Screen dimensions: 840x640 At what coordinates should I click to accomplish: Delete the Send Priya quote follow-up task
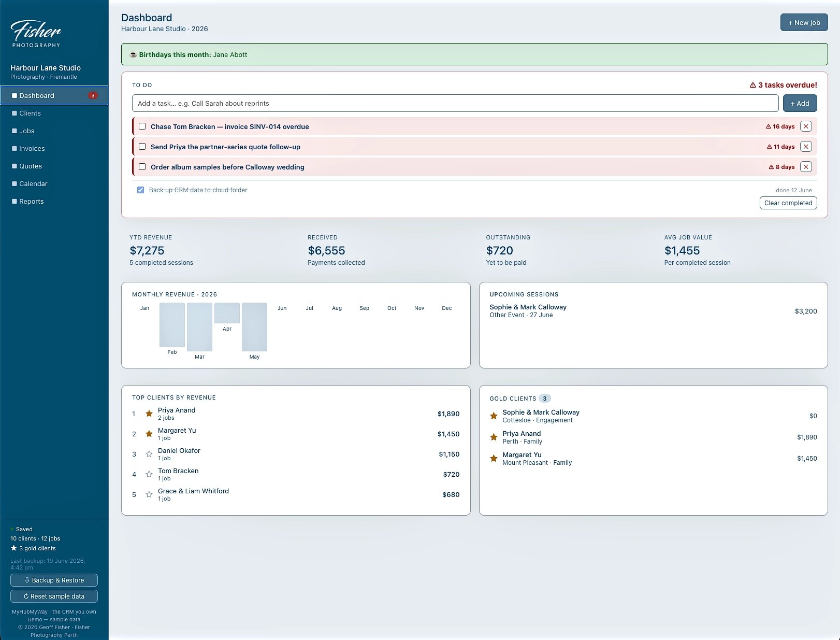(x=806, y=147)
